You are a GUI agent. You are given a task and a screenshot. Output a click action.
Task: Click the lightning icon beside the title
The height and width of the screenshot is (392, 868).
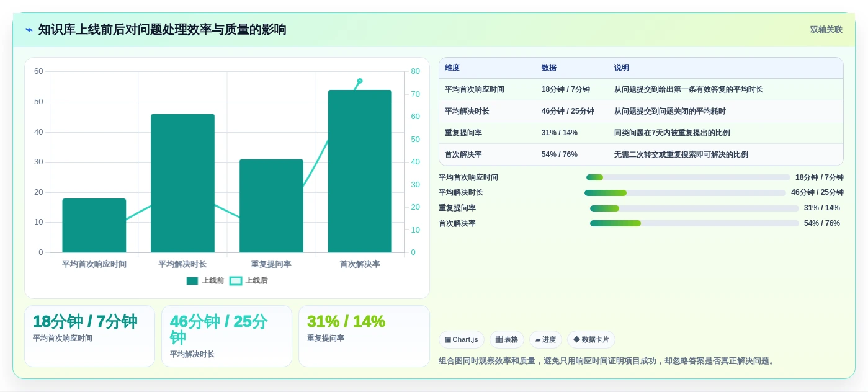(29, 30)
